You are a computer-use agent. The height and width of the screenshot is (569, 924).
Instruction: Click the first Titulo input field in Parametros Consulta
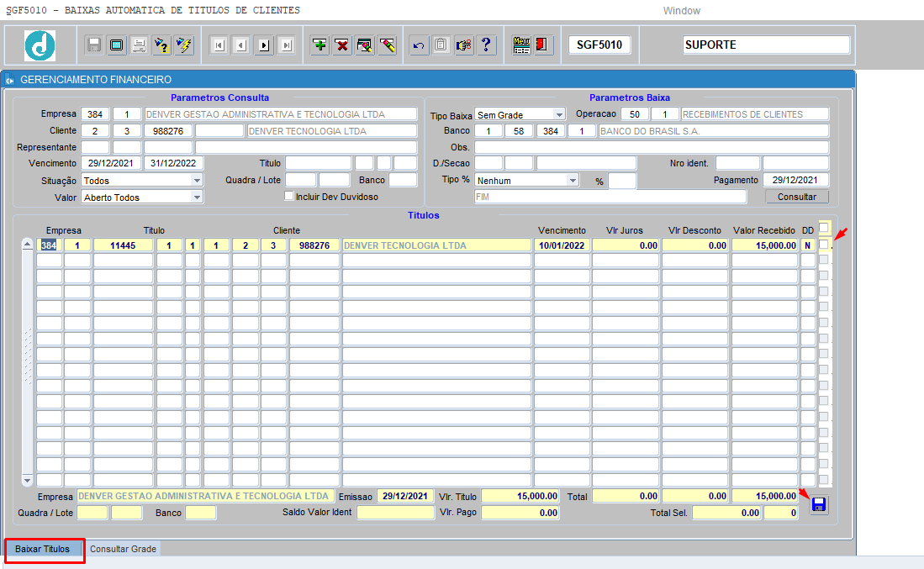[x=318, y=163]
